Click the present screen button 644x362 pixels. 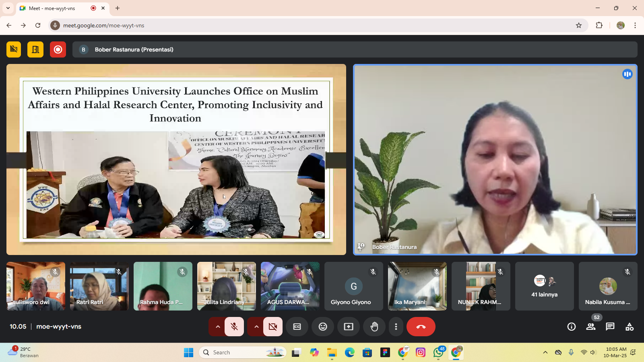(349, 327)
